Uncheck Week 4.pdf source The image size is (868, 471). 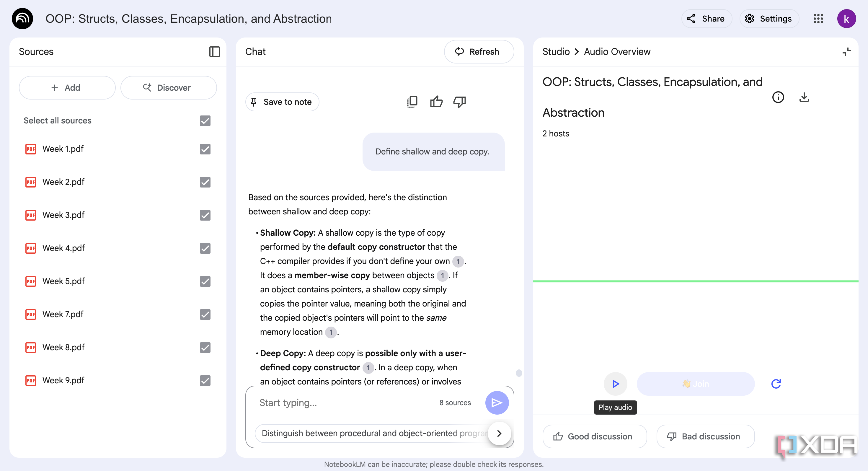(205, 248)
